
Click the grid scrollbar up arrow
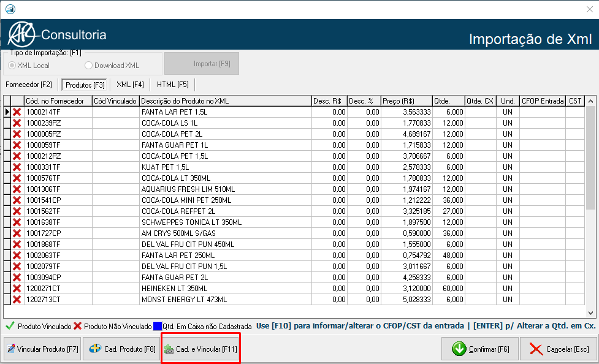tap(590, 101)
